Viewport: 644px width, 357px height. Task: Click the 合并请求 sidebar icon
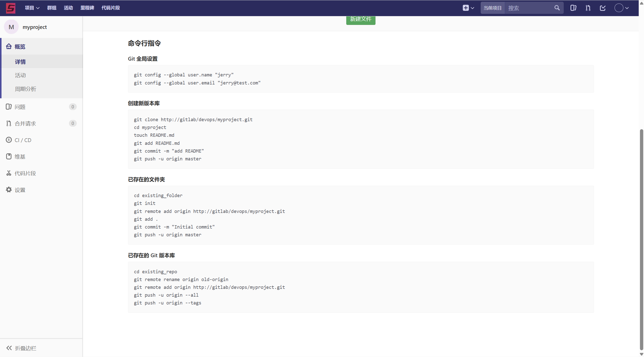tap(9, 123)
